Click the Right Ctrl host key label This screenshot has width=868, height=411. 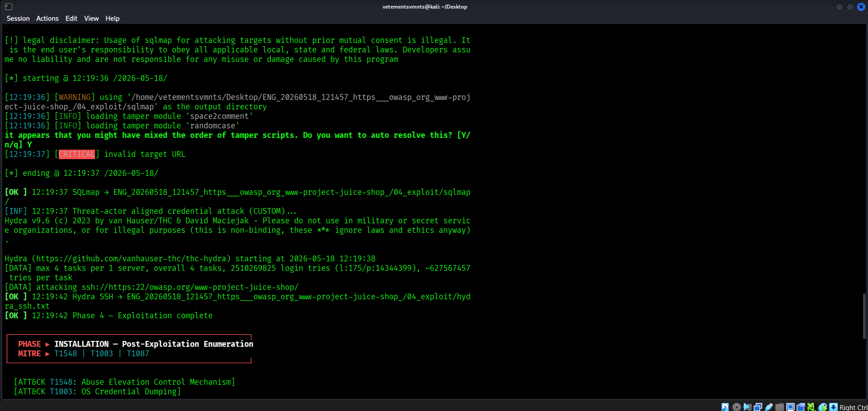tap(854, 407)
